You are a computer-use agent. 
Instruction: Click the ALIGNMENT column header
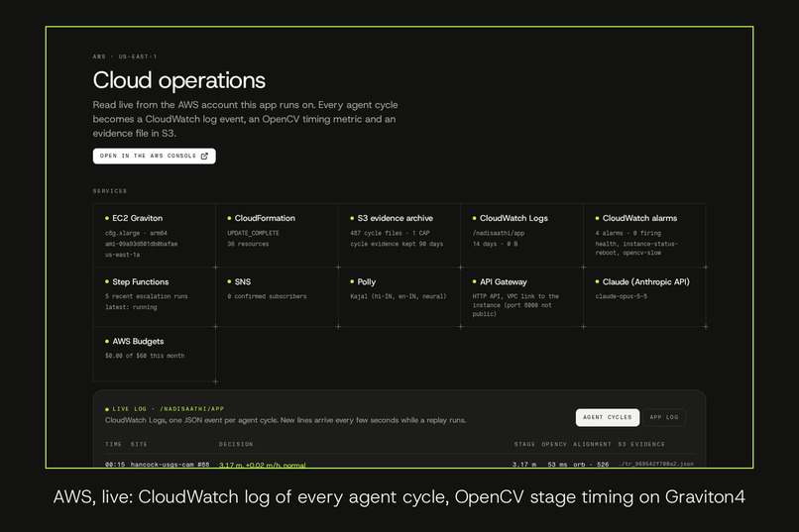click(x=592, y=445)
